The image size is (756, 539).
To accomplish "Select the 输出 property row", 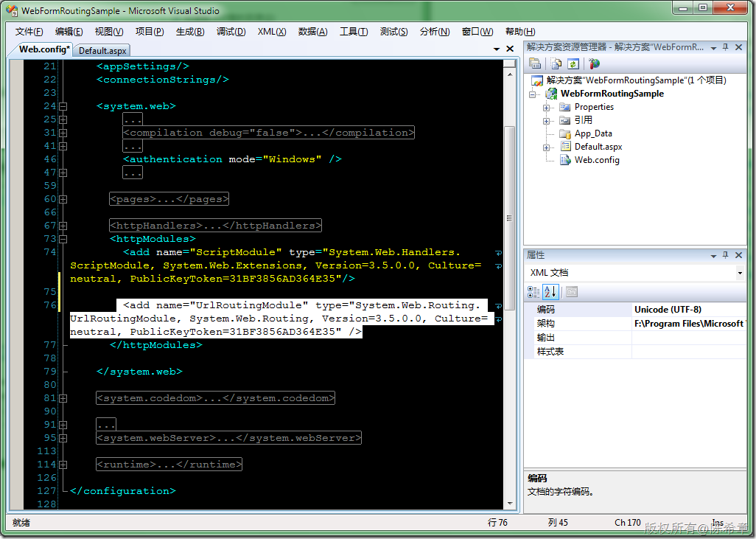I will (x=635, y=338).
